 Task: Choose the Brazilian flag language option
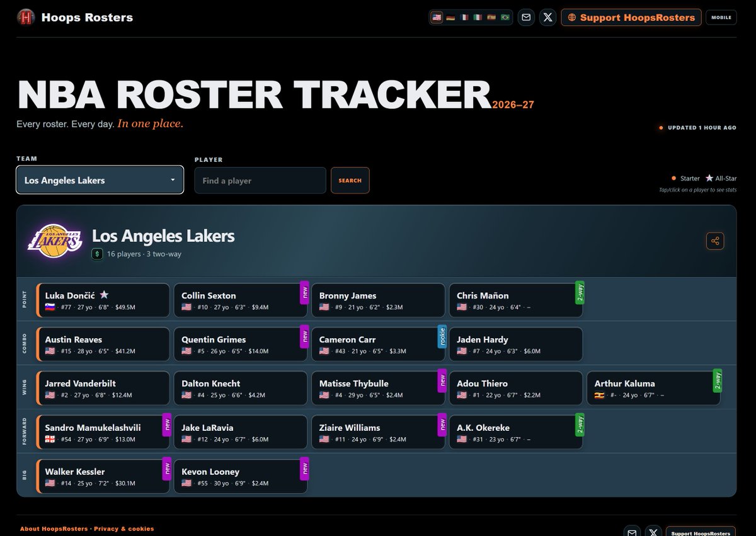click(505, 18)
